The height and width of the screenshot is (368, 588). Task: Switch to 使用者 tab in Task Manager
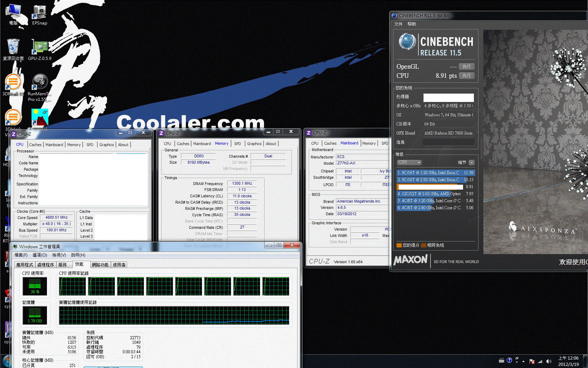[x=119, y=265]
